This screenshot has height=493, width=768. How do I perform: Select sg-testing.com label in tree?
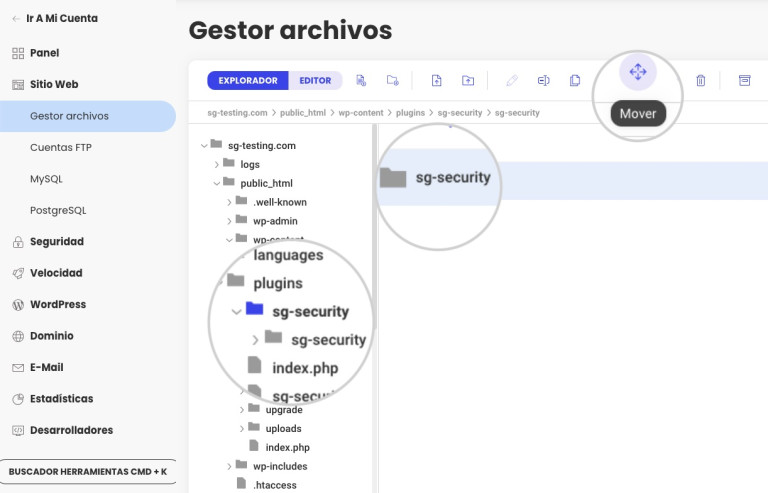tap(262, 145)
